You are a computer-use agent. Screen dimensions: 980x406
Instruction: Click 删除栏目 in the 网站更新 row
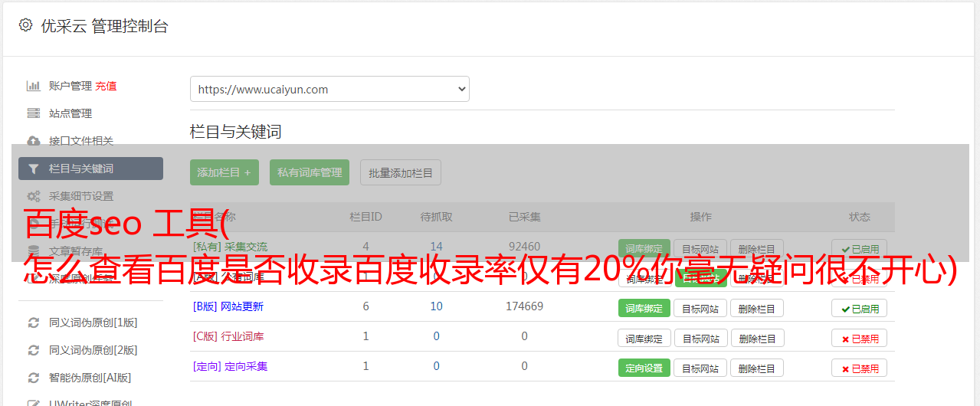coord(756,308)
